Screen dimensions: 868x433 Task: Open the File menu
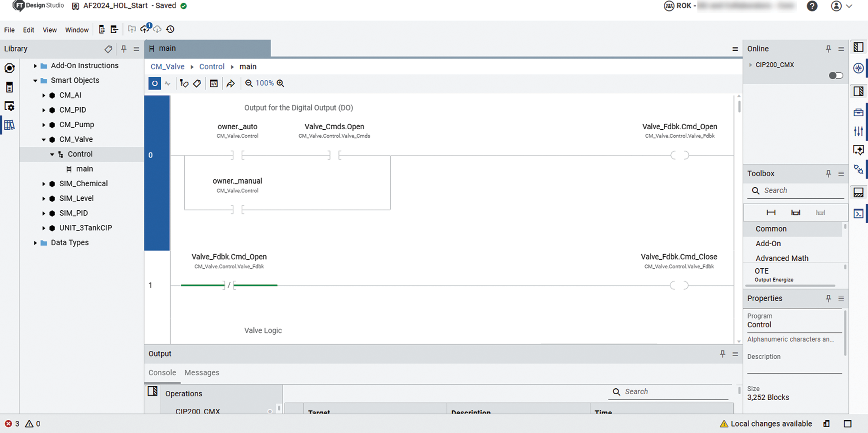click(x=9, y=30)
